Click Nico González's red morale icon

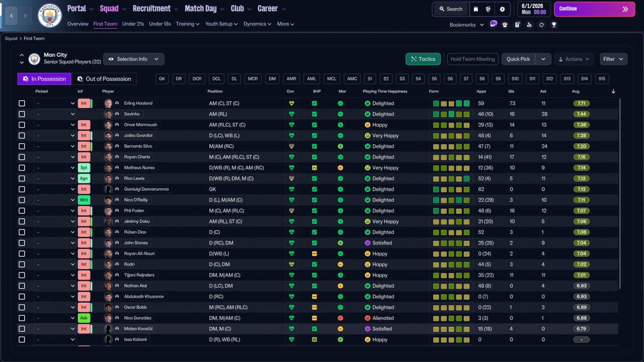point(340,318)
